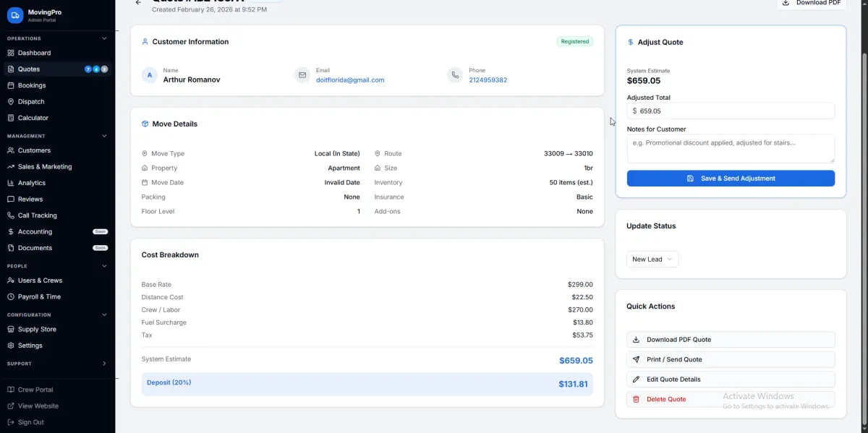Click the MovingPro truck logo icon

(x=15, y=15)
